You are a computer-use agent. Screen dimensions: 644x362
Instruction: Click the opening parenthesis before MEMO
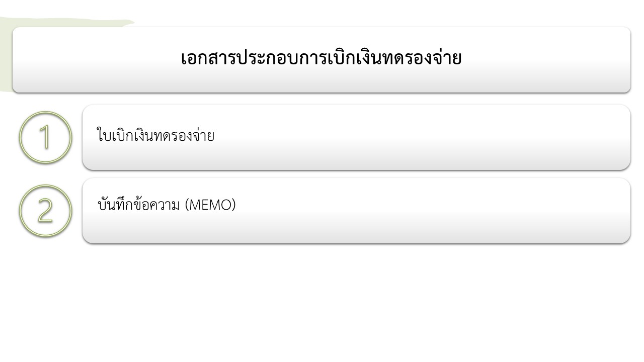[x=188, y=206]
